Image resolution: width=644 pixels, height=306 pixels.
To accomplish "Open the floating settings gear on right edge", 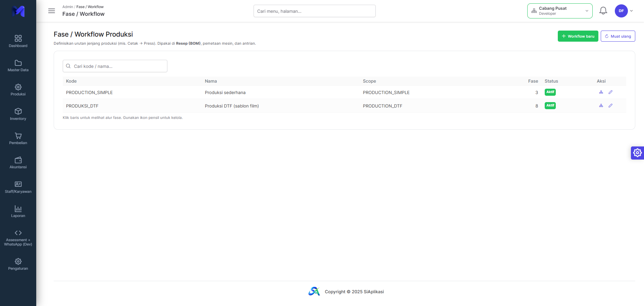I will [x=637, y=153].
